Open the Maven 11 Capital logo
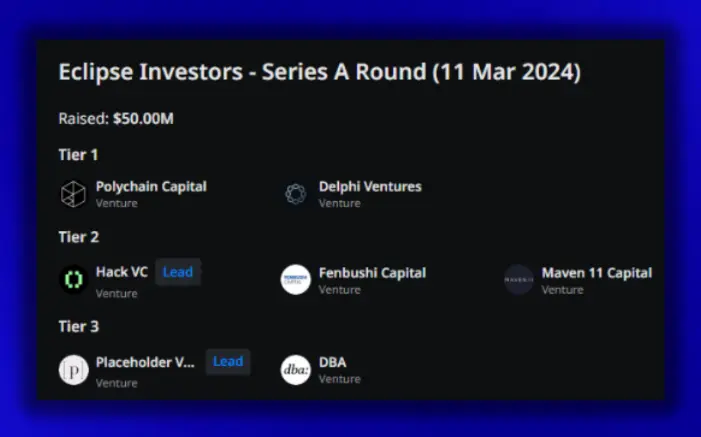Screen dimensions: 701x437 [x=518, y=279]
